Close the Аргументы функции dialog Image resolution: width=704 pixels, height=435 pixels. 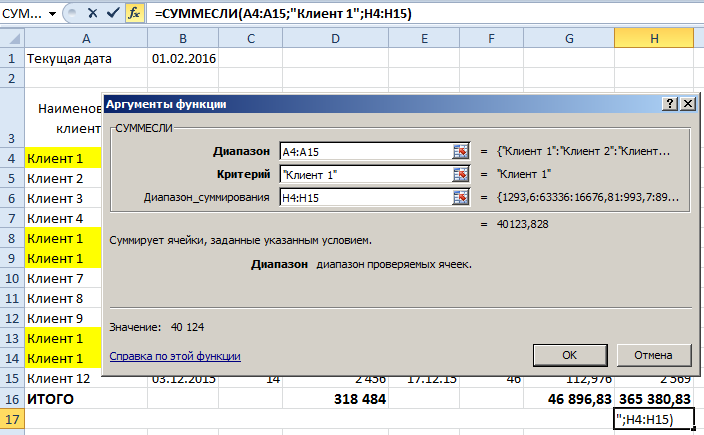click(x=688, y=104)
